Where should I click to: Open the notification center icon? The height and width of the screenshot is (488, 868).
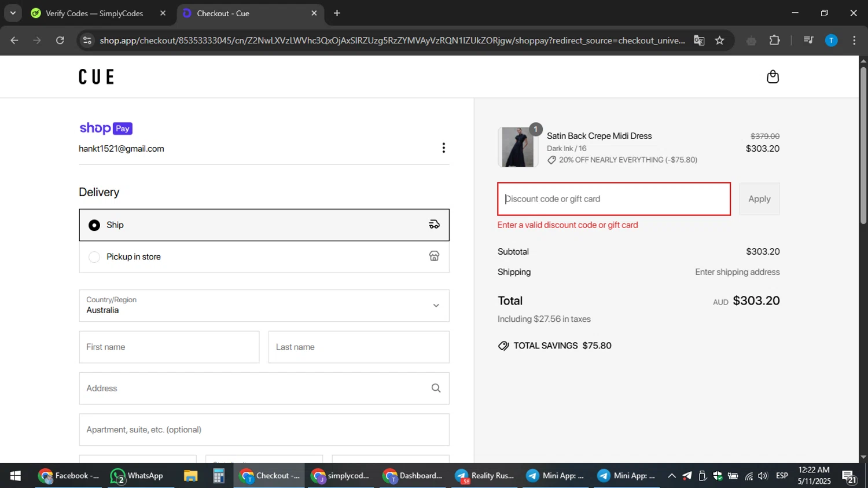[x=849, y=476]
